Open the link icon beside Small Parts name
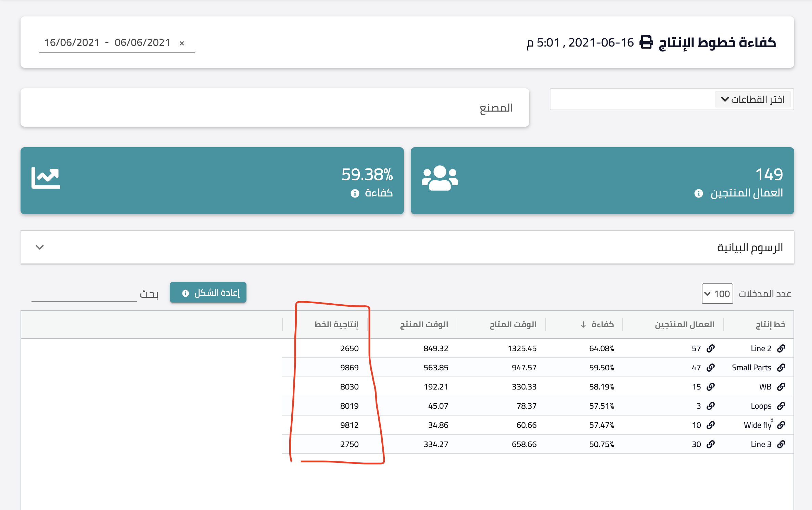812x510 pixels. point(781,368)
